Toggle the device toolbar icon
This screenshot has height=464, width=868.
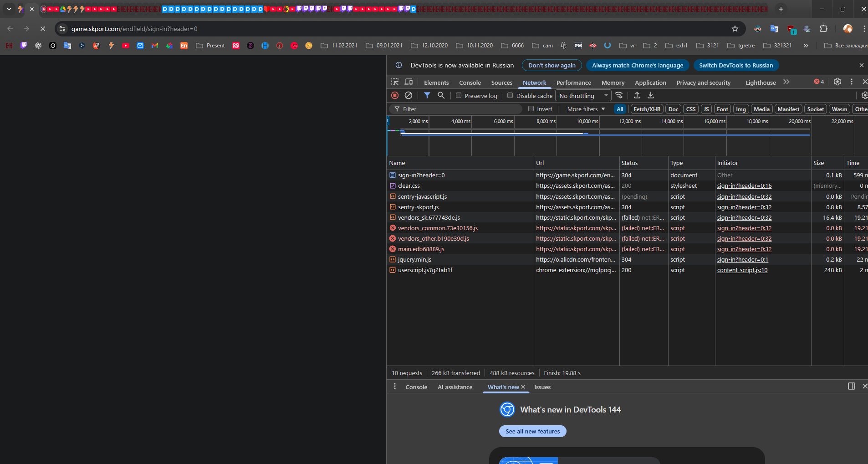[408, 82]
